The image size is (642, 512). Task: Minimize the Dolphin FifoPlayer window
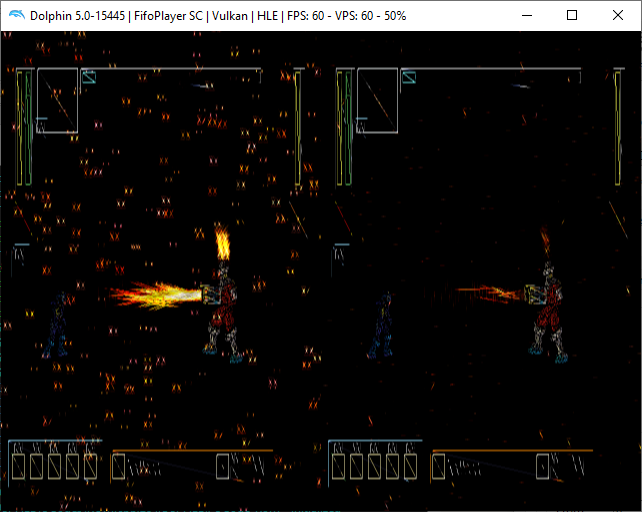coord(527,16)
